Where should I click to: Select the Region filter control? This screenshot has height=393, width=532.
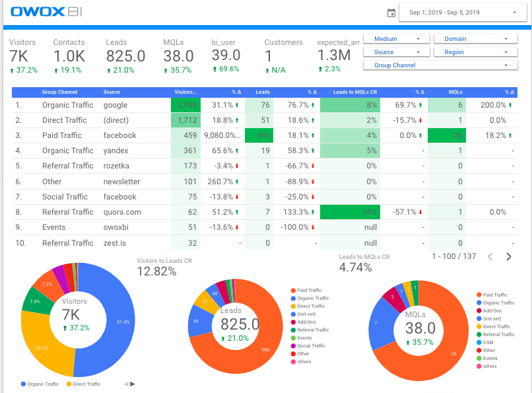pyautogui.click(x=475, y=52)
